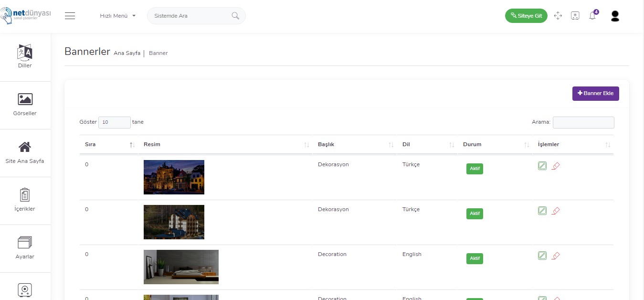The width and height of the screenshot is (644, 300).
Task: Click the Netdünyası logo
Action: point(25,16)
